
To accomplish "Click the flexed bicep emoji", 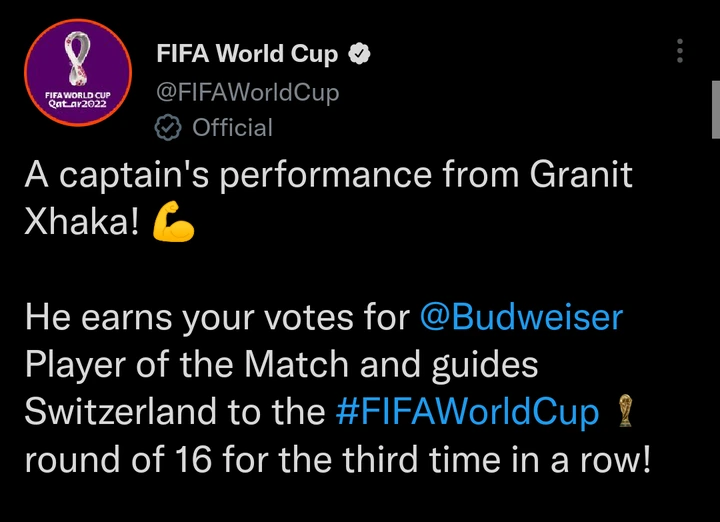I will click(x=173, y=225).
